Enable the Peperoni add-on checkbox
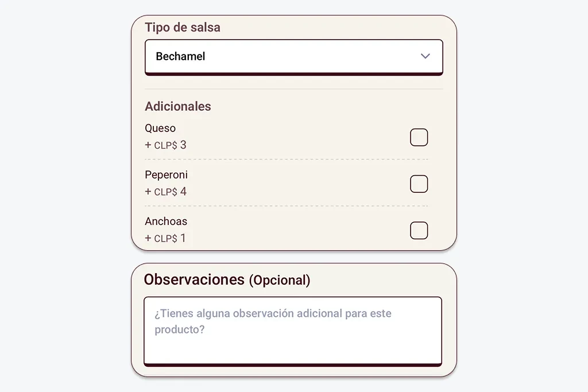 tap(419, 184)
